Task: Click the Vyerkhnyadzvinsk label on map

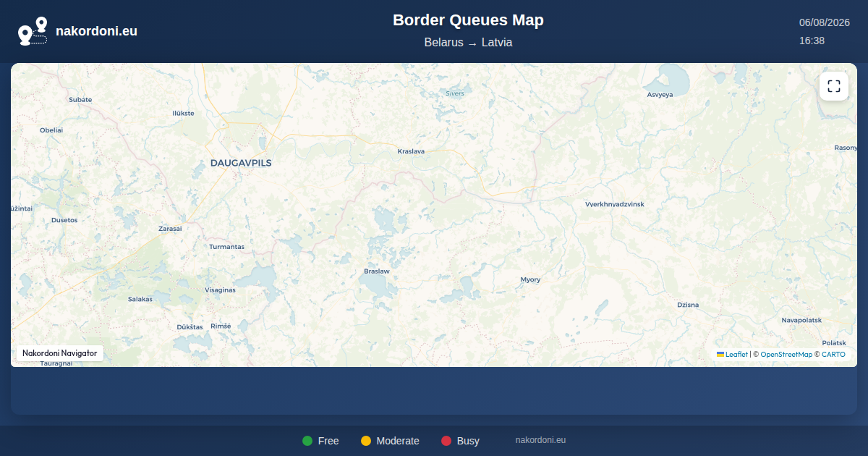Action: point(615,205)
